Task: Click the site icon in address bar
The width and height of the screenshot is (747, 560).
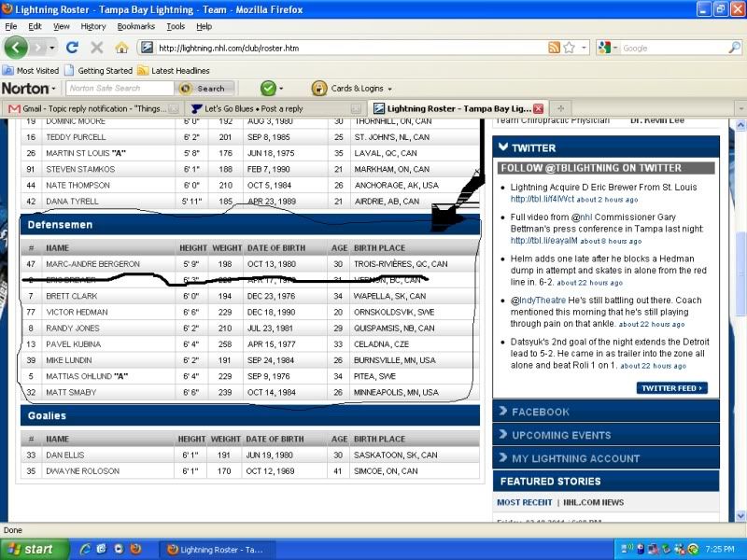Action: pos(147,48)
